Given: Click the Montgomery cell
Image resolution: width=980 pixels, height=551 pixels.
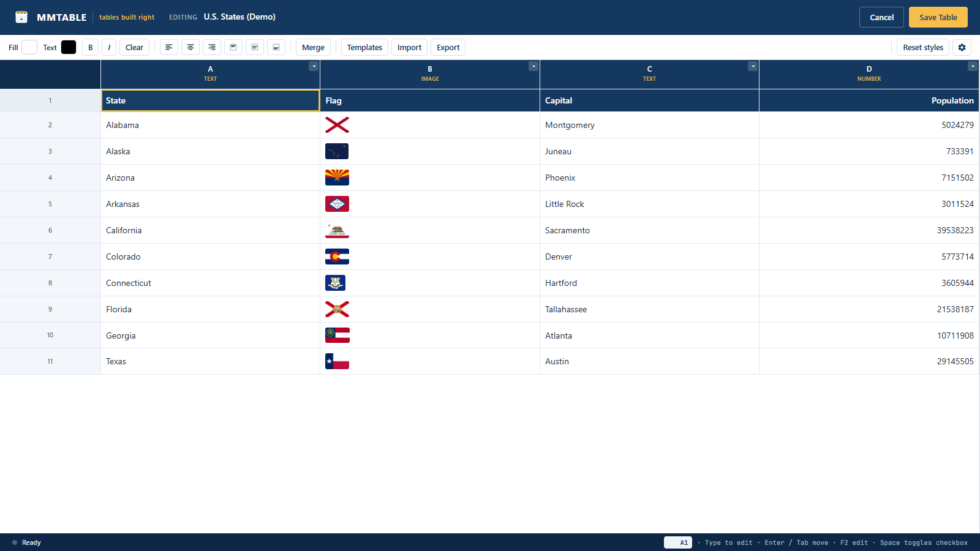Looking at the screenshot, I should 649,125.
